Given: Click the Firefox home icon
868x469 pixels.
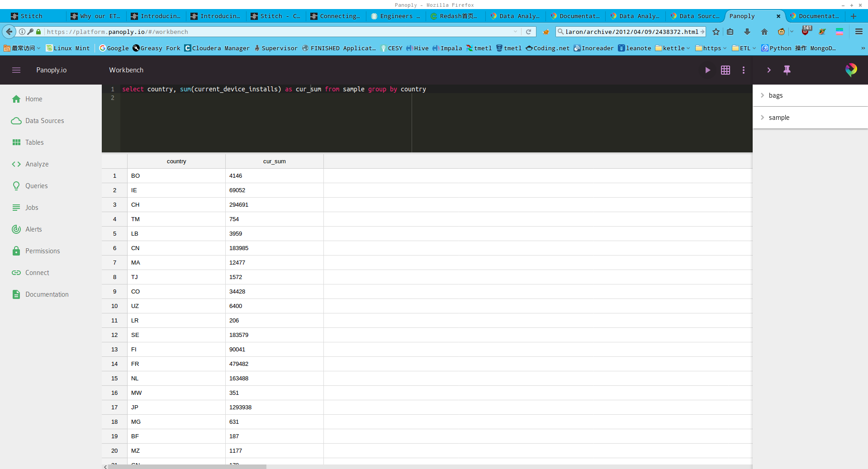Looking at the screenshot, I should point(764,32).
